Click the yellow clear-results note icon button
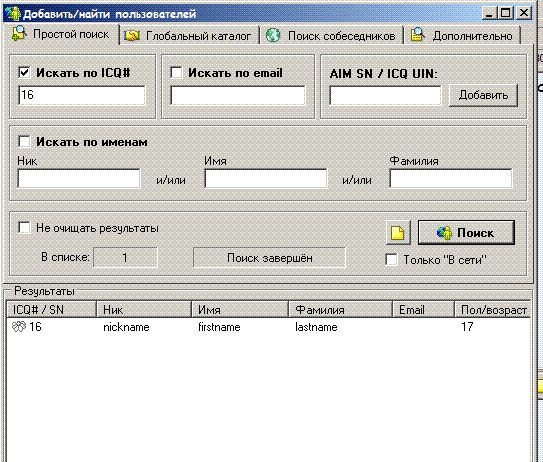 pos(398,232)
